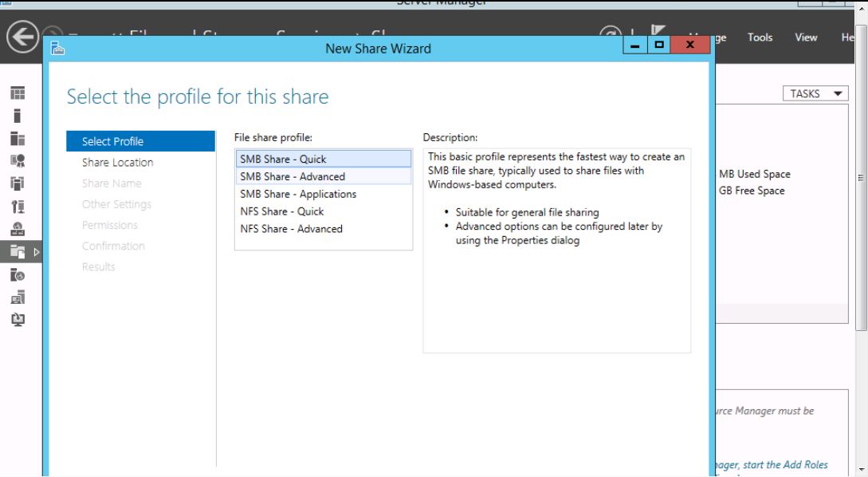This screenshot has width=868, height=477.
Task: Pick SMB Share - Applications profile
Action: 323,194
